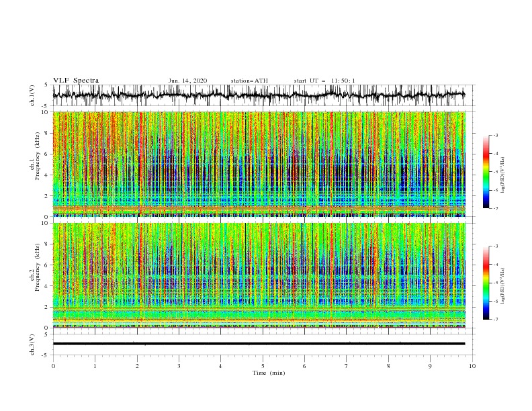Click the "6" kHz tick of ch.1 spectrogram
Viewport: 532px width, 411px height.
coord(47,154)
